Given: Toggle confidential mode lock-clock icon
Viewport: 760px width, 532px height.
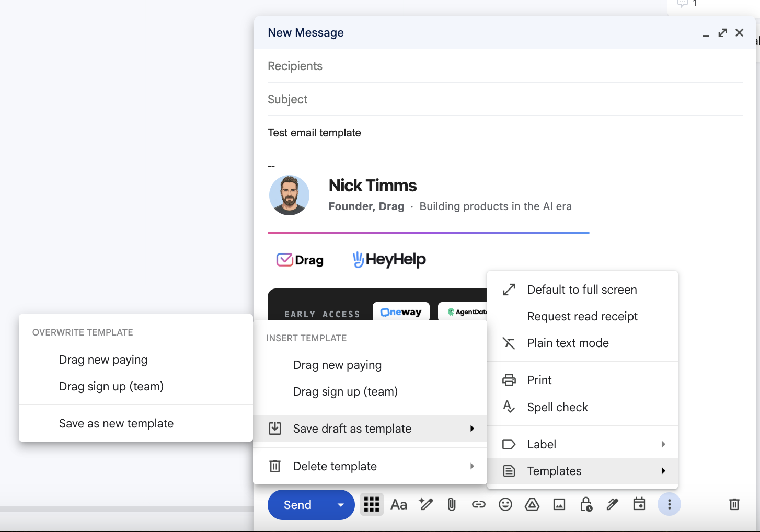Looking at the screenshot, I should click(586, 504).
